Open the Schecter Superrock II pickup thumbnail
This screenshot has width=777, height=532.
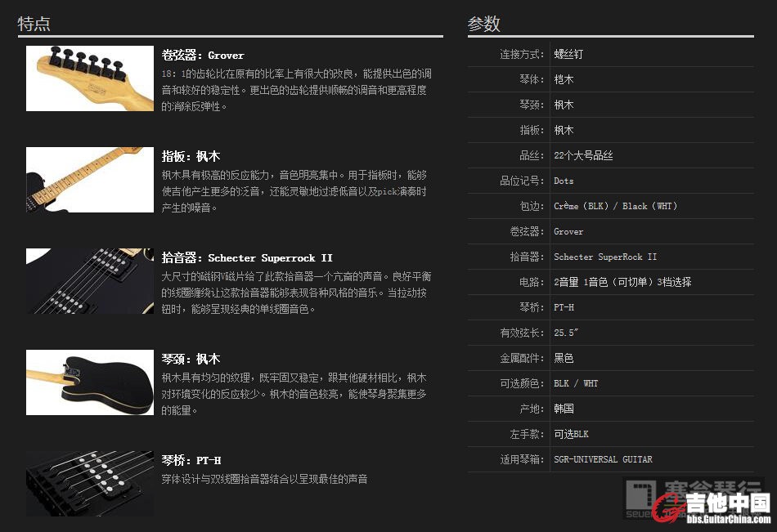[90, 281]
